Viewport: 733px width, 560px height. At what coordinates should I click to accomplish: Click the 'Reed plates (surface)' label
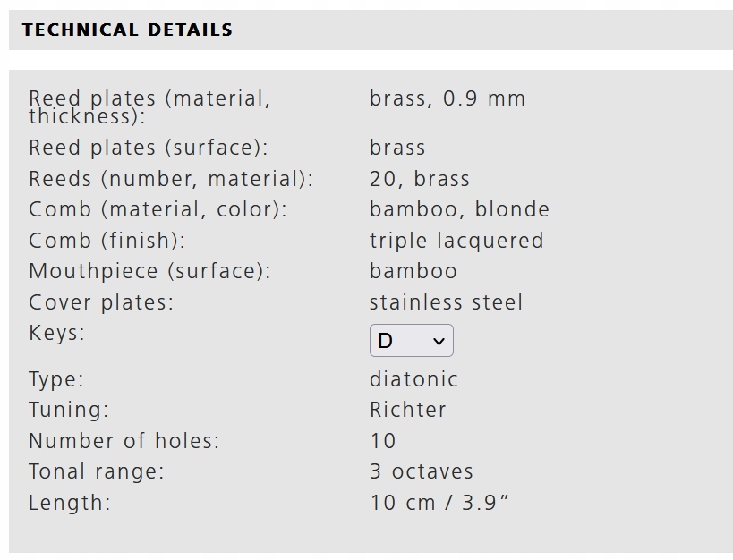click(148, 148)
